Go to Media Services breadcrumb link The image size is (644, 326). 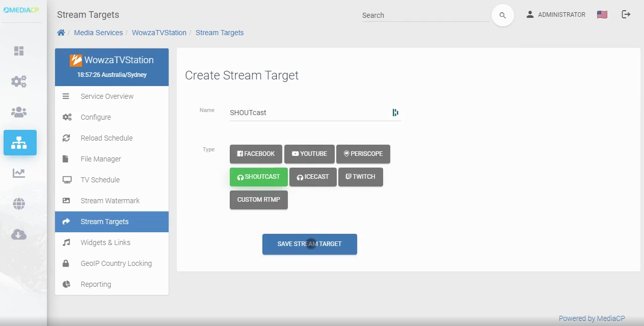[x=98, y=33]
